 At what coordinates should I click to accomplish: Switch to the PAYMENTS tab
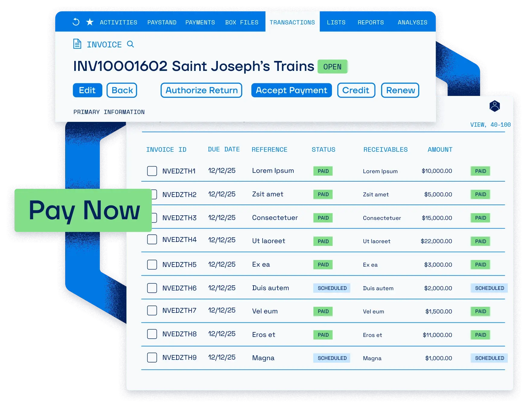click(x=200, y=22)
